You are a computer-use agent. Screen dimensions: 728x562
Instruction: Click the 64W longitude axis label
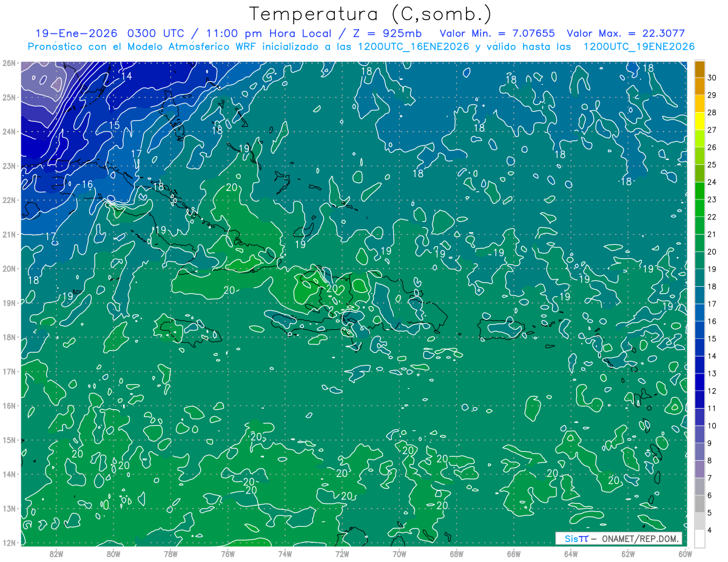click(x=571, y=554)
